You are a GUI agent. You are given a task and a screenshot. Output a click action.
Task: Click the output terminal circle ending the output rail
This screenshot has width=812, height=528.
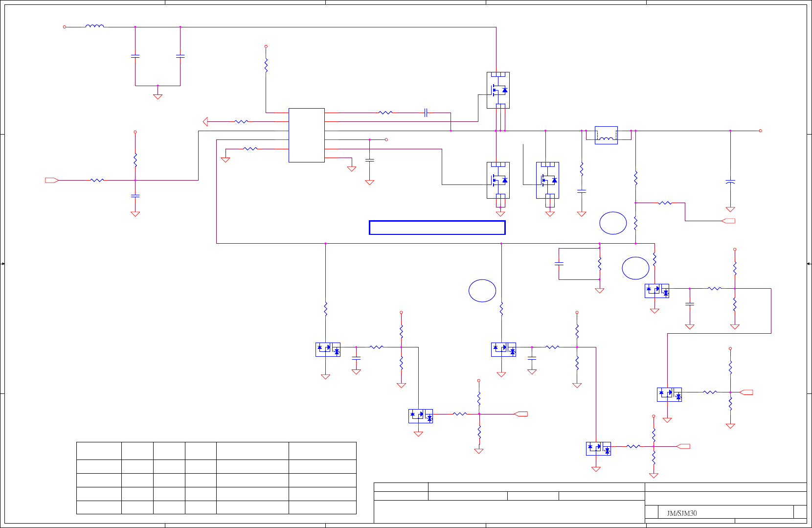click(x=760, y=131)
